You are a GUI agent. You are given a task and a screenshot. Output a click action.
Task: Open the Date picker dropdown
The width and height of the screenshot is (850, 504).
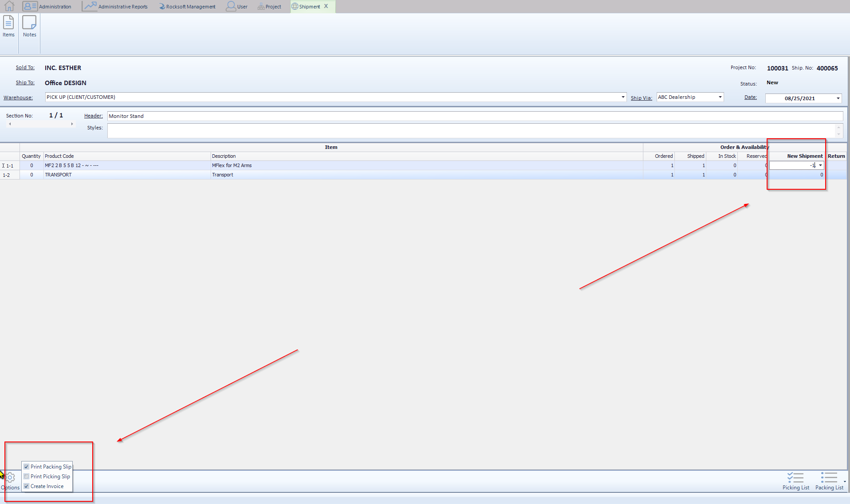pyautogui.click(x=838, y=98)
